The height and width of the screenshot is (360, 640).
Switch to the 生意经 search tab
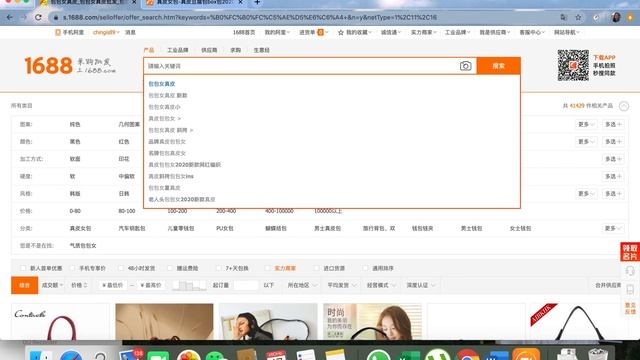261,50
